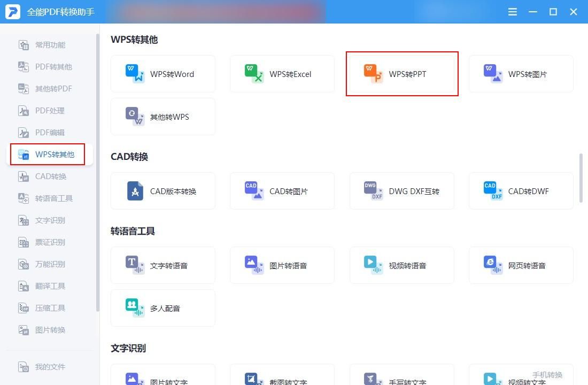Launch the highlighted WPS转PPT tool

tap(401, 74)
